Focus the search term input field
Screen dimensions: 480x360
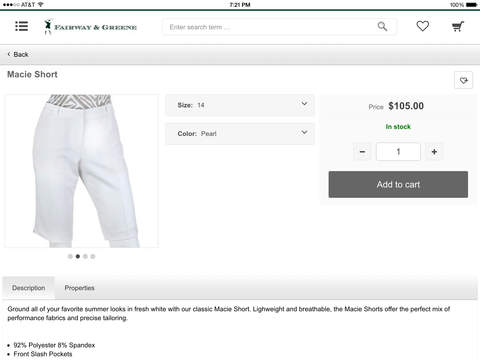pyautogui.click(x=270, y=27)
